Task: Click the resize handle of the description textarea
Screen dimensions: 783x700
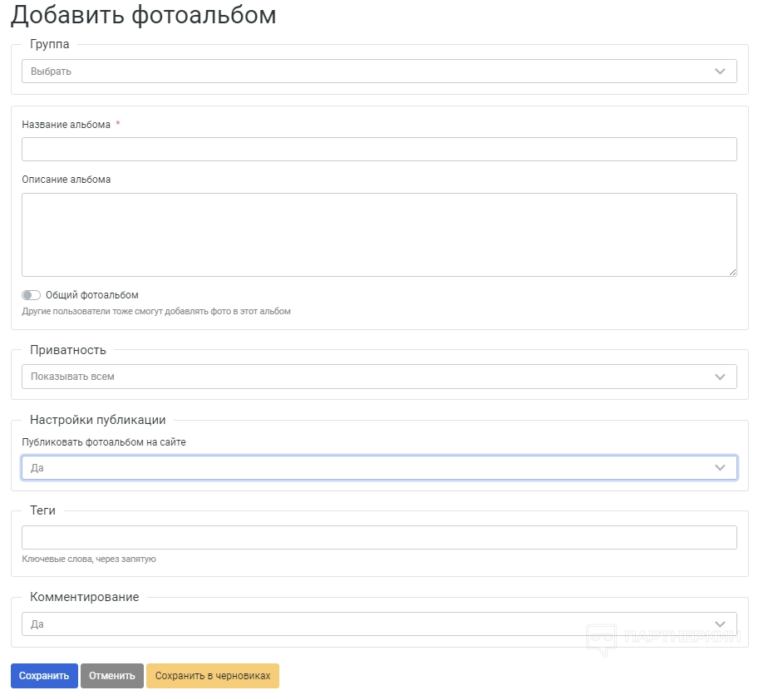Action: (x=732, y=272)
